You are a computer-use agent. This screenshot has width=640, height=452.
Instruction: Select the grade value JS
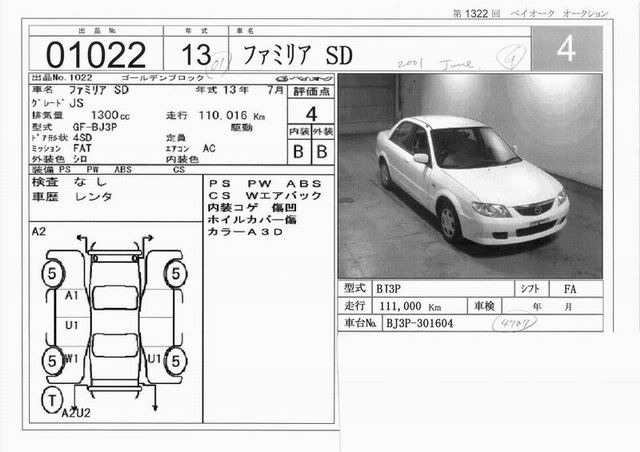76,103
